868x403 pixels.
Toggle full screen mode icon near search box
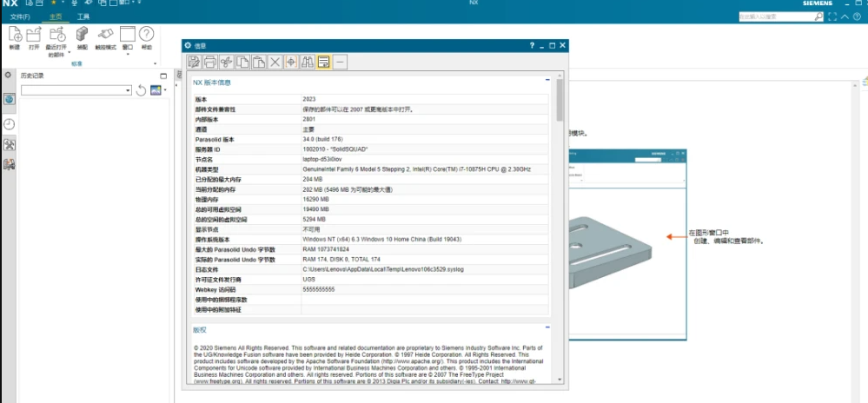(x=832, y=16)
